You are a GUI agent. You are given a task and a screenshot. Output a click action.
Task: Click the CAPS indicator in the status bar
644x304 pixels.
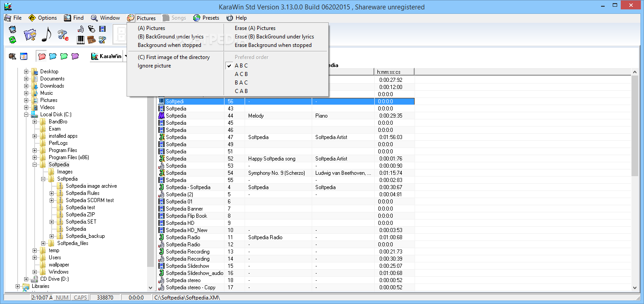coord(80,298)
